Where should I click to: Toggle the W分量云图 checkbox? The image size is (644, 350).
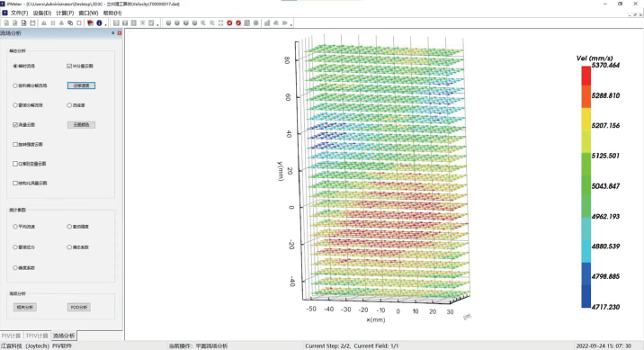point(69,66)
